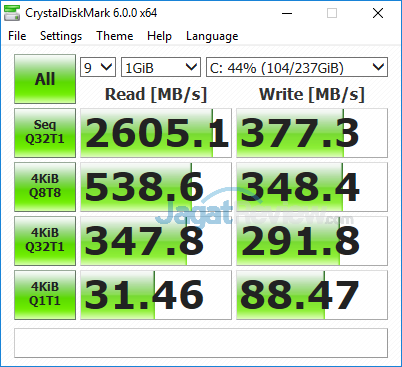This screenshot has width=402, height=367.
Task: Click the Write [MB/s] column header
Action: click(312, 94)
